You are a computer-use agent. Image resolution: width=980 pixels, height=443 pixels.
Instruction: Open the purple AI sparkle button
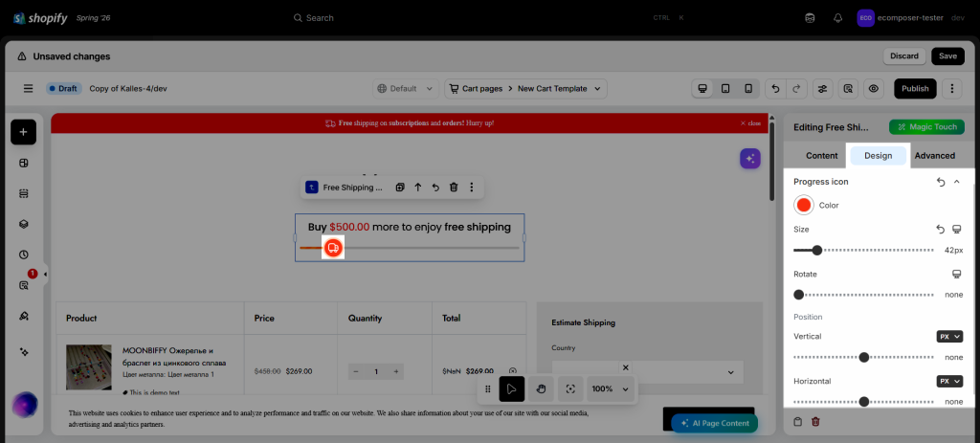pos(750,159)
